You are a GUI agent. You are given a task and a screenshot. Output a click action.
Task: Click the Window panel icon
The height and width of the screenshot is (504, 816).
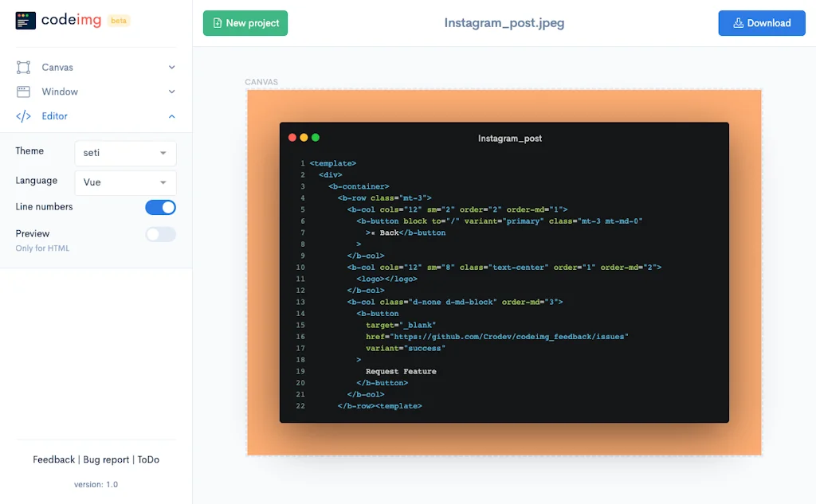pos(25,91)
